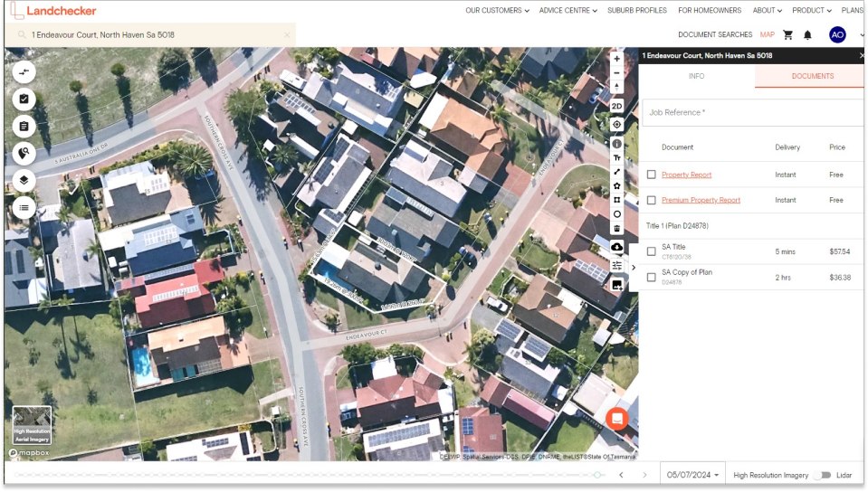Screen dimensions: 868x492
Task: Delete drawings with trash icon
Action: pos(616,229)
